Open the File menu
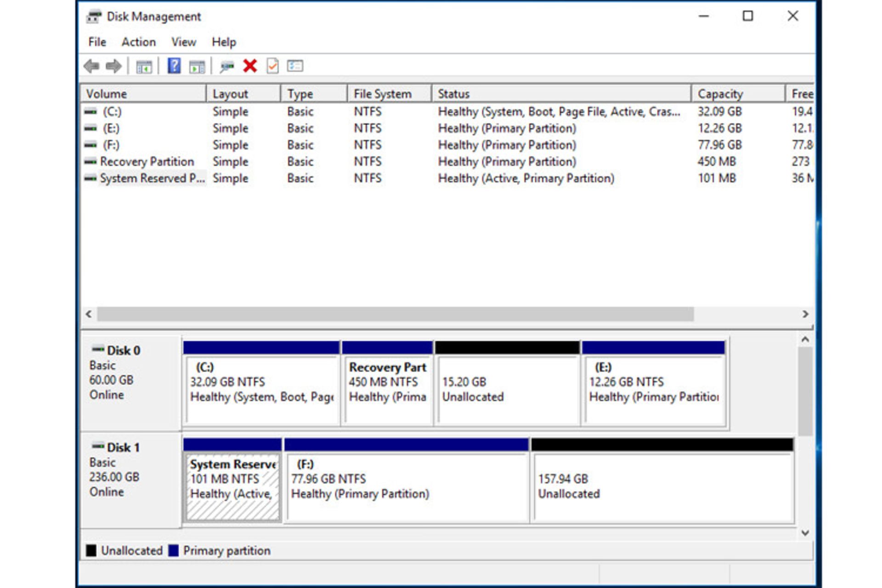Screen dimensions: 882x588 point(97,42)
